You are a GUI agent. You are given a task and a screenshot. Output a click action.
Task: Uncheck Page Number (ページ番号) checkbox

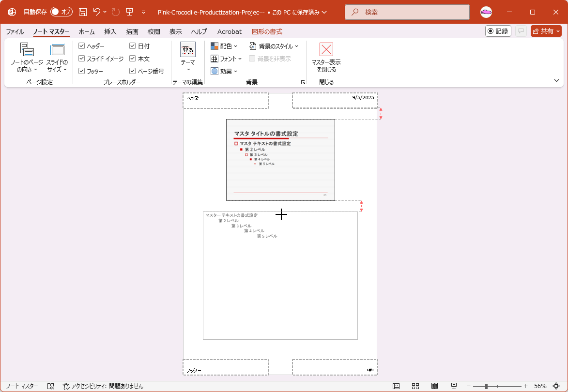tap(132, 71)
